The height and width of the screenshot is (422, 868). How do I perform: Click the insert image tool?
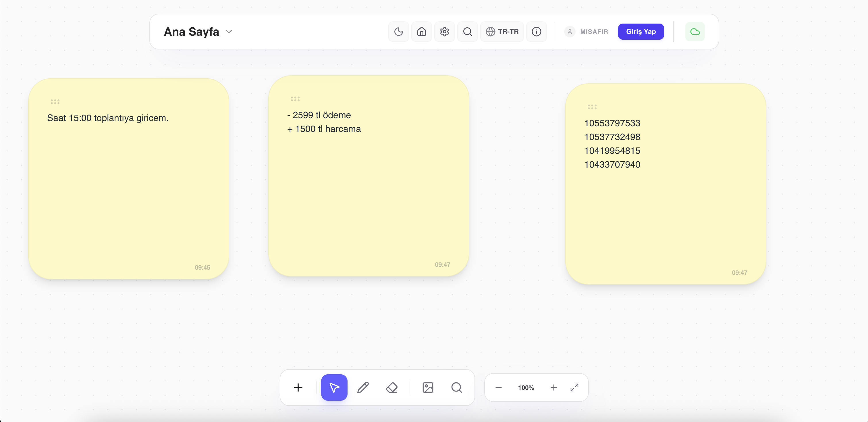click(428, 387)
